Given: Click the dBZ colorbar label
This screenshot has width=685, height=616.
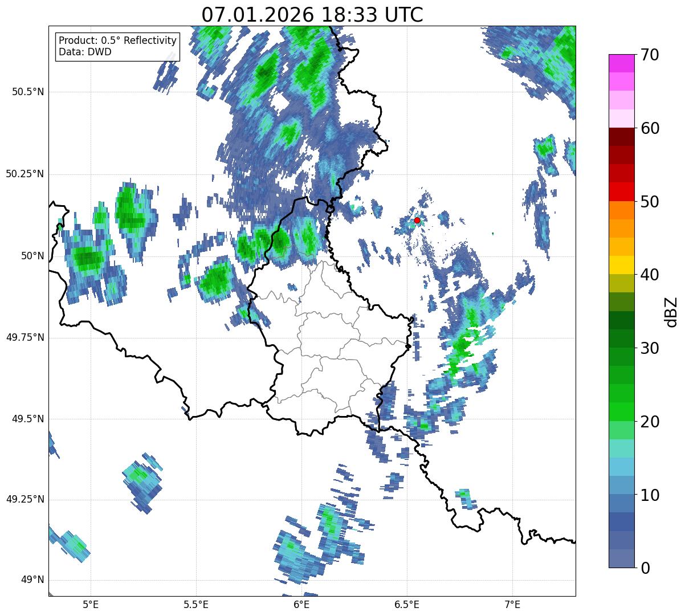Looking at the screenshot, I should click(672, 311).
